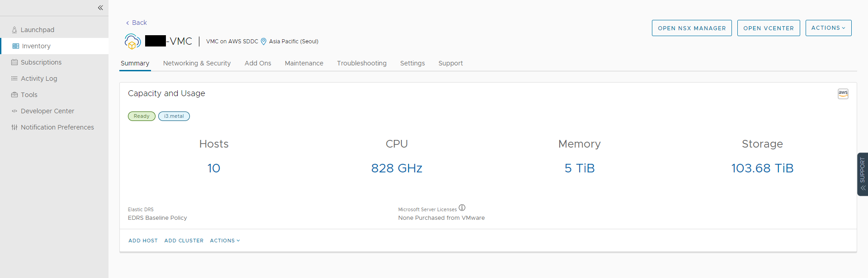Click the AWS logo icon
This screenshot has width=868, height=278.
click(x=843, y=94)
